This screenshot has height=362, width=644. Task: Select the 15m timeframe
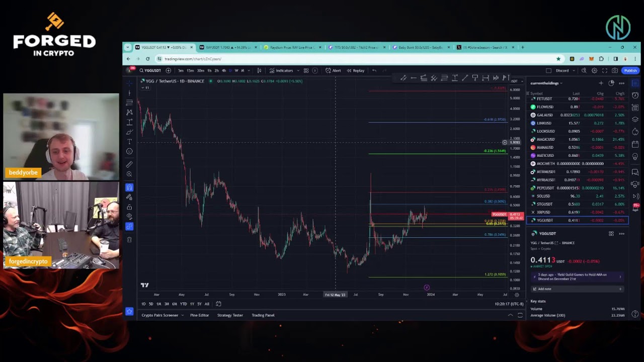pos(190,70)
